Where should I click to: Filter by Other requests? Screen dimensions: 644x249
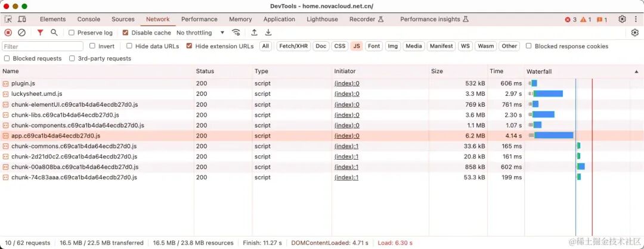509,46
